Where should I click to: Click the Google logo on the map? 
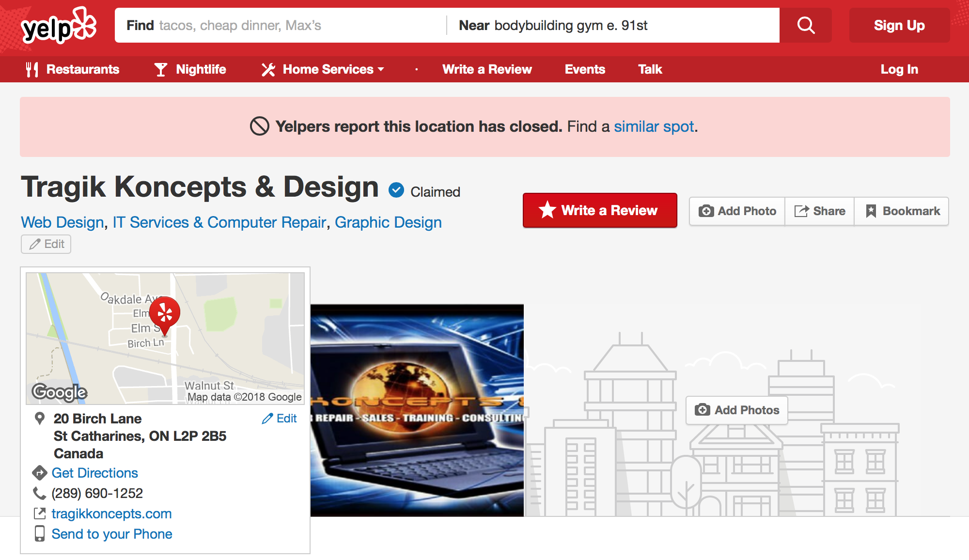pos(60,391)
